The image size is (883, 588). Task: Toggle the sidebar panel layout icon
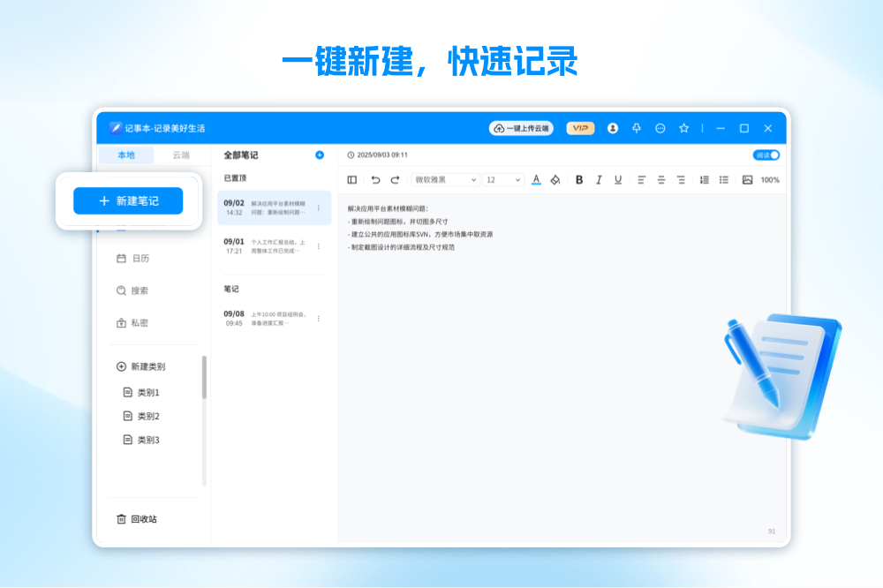pos(352,180)
